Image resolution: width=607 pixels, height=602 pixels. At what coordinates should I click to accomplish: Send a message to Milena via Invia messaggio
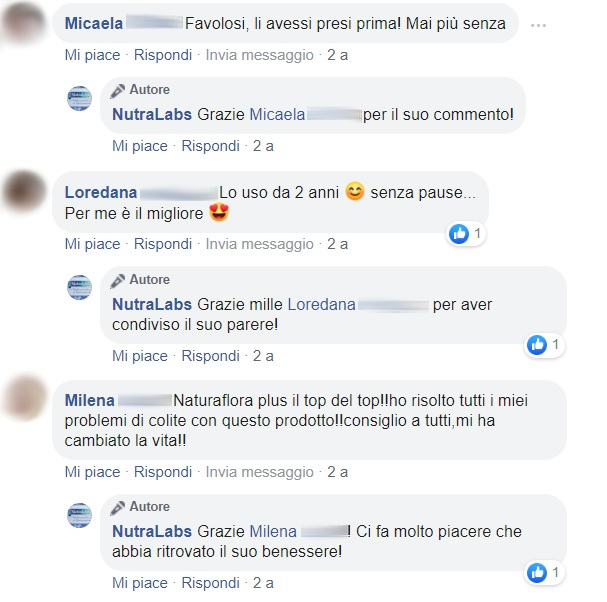pyautogui.click(x=259, y=472)
